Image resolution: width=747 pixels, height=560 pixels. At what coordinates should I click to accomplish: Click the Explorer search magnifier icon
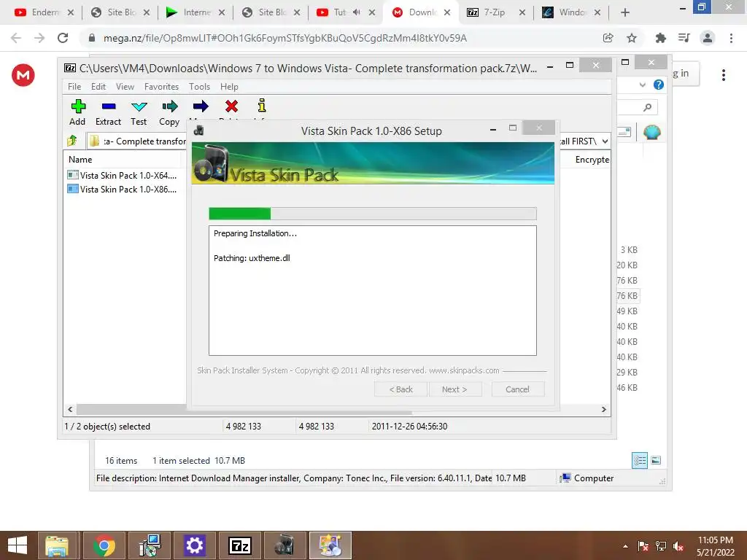tap(647, 108)
